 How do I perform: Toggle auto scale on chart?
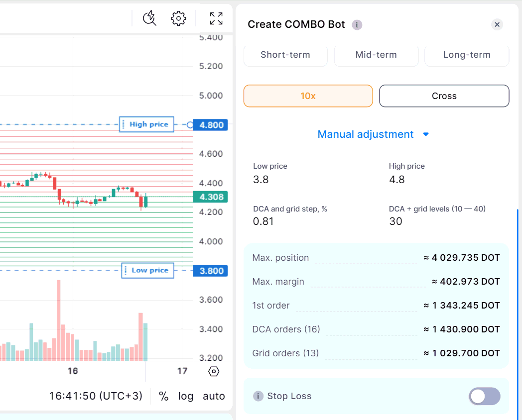coord(214,396)
